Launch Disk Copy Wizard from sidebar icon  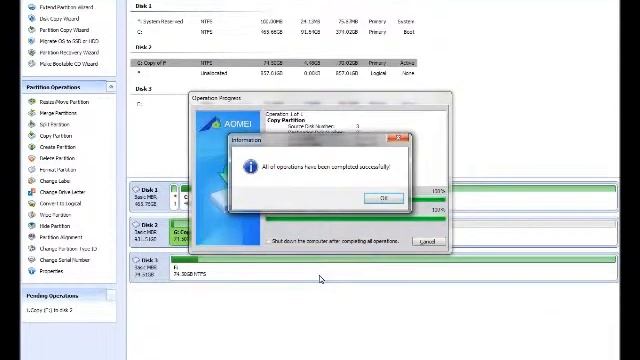[x=32, y=18]
